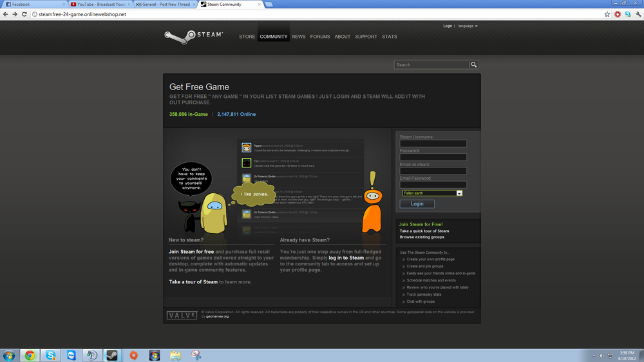Viewport: 644px width, 362px height.
Task: Click Create your own profile page item
Action: tap(430, 260)
